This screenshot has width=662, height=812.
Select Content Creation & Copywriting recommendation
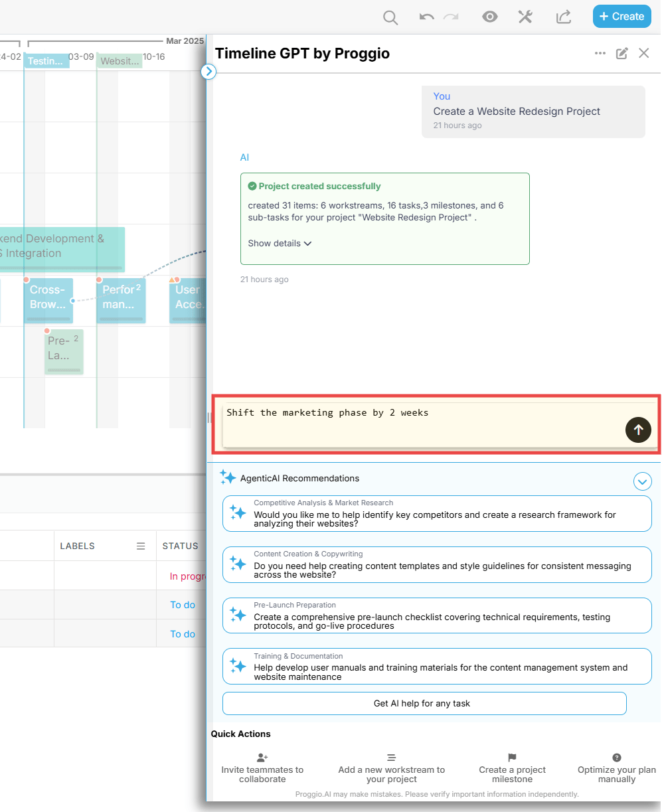[437, 564]
